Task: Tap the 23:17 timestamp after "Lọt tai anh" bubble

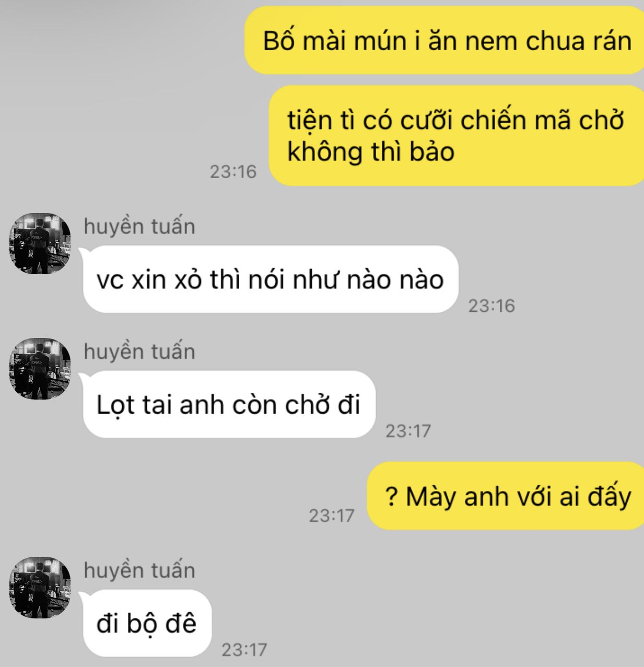Action: point(408,431)
